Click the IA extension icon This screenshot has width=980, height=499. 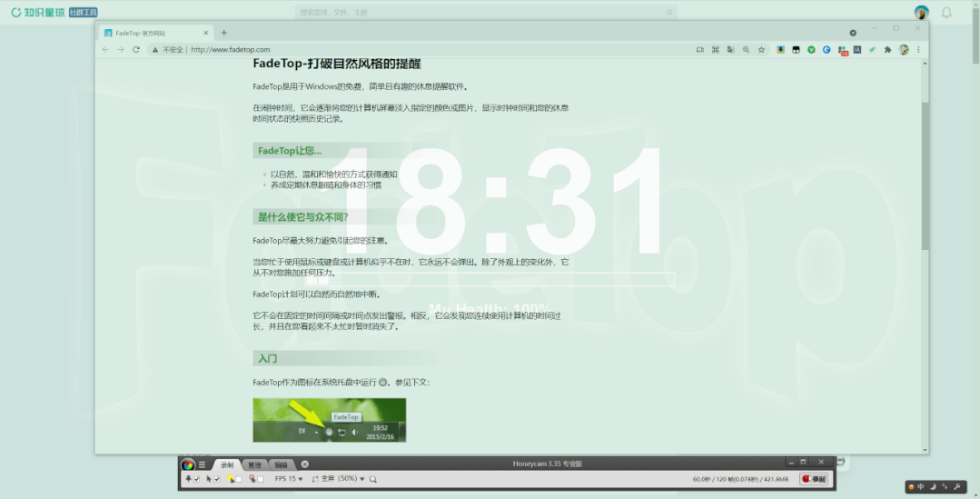(856, 49)
